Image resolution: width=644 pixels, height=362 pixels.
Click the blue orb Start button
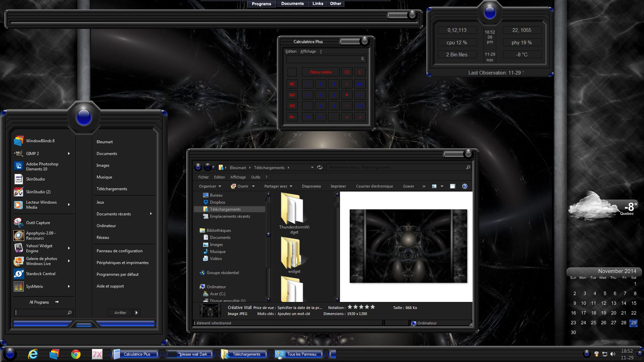click(10, 354)
